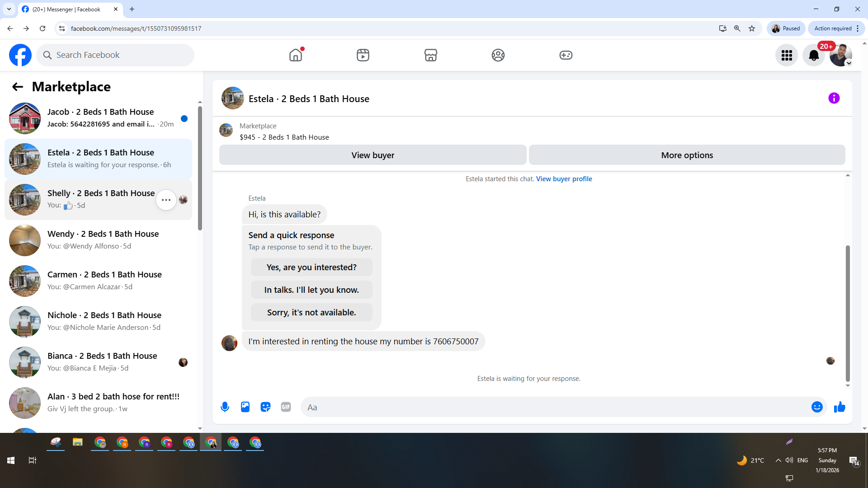Click More options button
The height and width of the screenshot is (488, 868).
pyautogui.click(x=687, y=155)
